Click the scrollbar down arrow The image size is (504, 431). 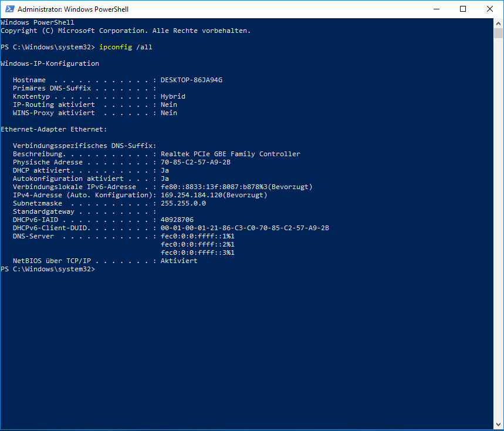tap(498, 424)
